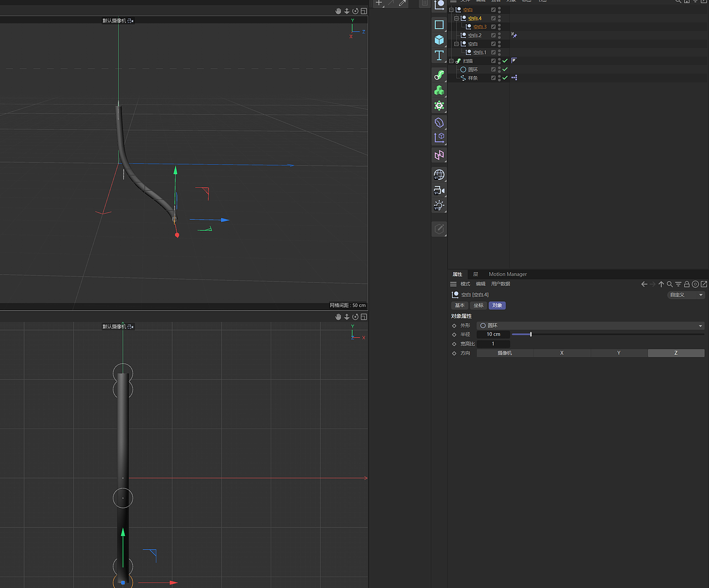The image size is (709, 588).
Task: Toggle the enable checkmark on 圆环
Action: pos(505,69)
